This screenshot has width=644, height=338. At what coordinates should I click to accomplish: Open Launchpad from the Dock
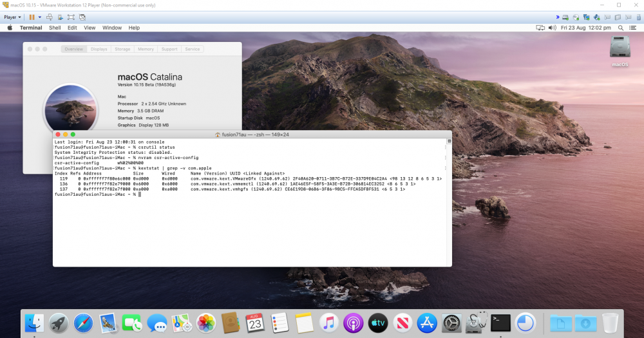click(x=59, y=323)
